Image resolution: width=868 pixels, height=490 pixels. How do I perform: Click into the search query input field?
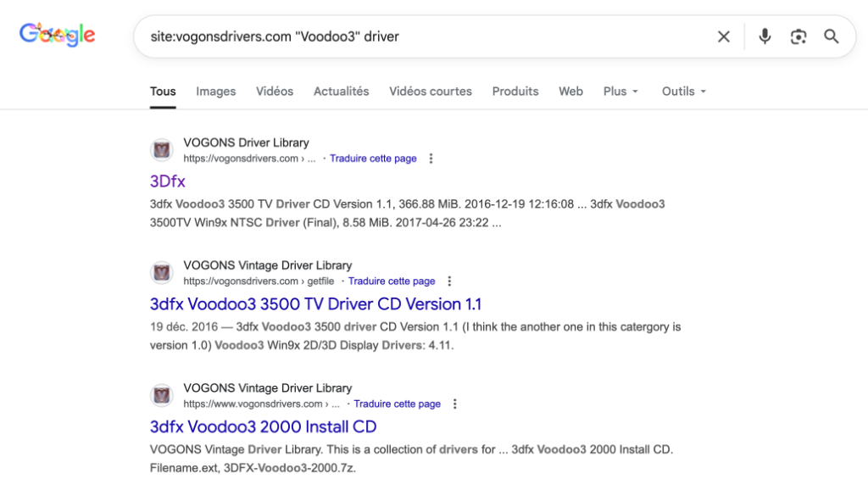[424, 36]
